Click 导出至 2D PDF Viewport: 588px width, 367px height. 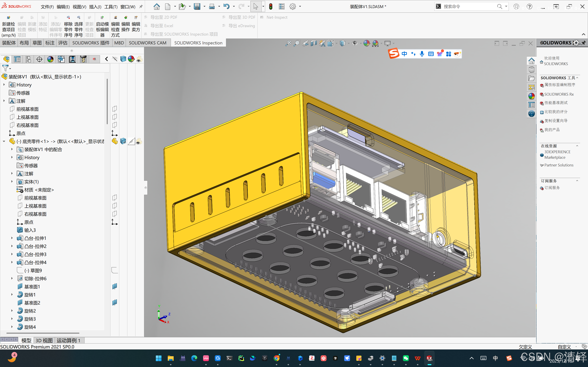(x=164, y=17)
